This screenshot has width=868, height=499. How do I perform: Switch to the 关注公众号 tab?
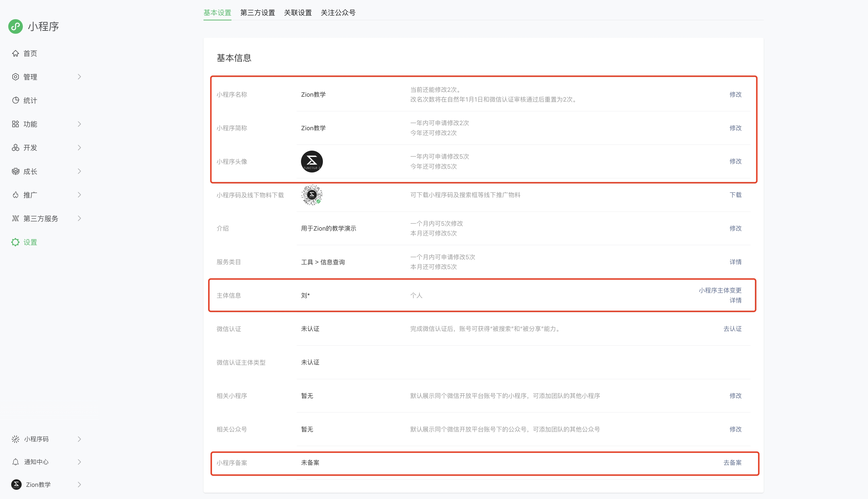click(x=338, y=13)
